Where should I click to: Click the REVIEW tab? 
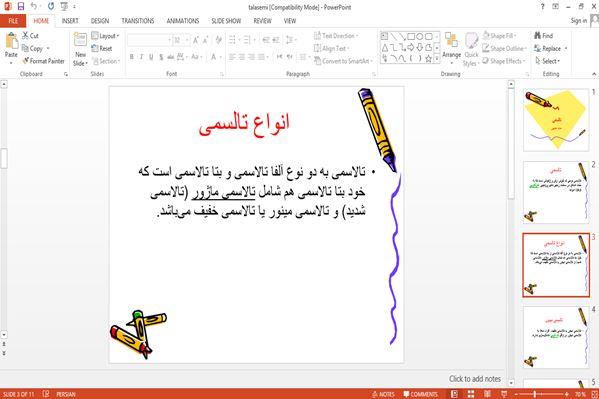[262, 21]
